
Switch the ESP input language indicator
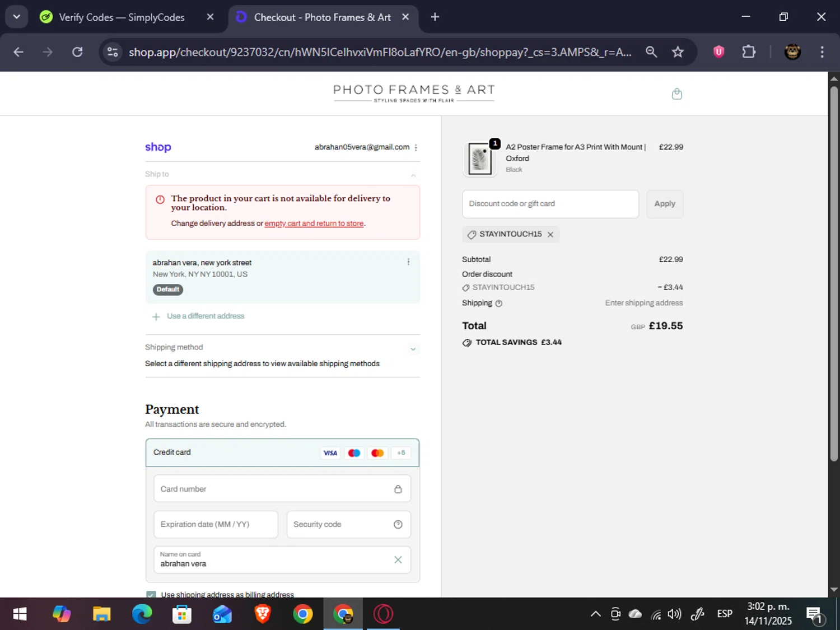tap(725, 614)
